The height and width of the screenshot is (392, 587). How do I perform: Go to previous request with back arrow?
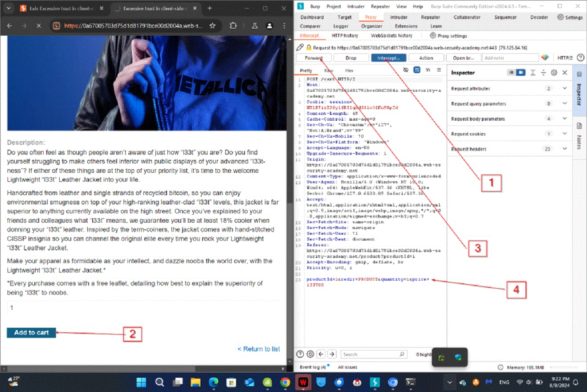(321, 354)
